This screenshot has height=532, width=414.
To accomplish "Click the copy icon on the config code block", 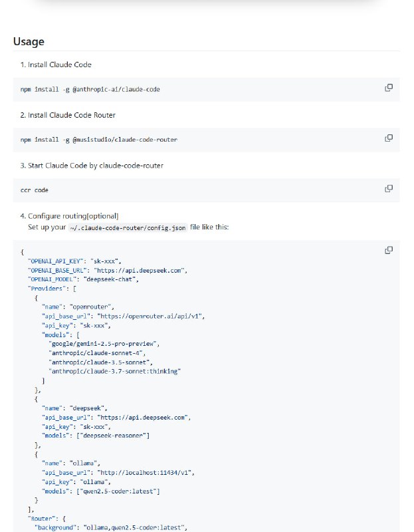I will pyautogui.click(x=389, y=249).
